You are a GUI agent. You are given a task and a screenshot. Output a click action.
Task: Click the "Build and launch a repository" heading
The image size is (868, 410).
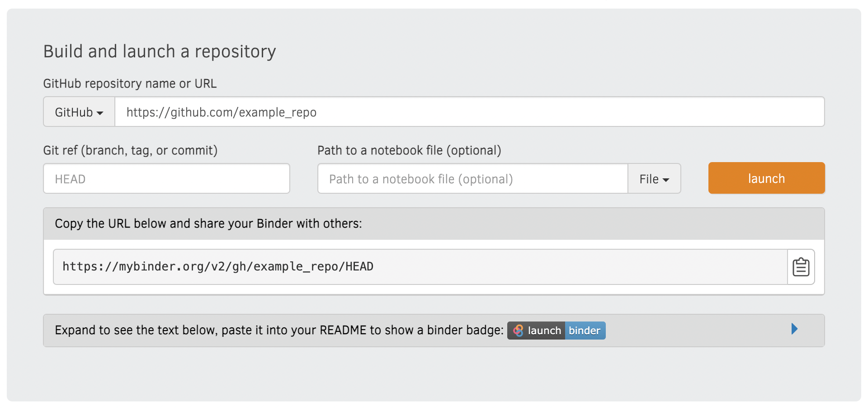[160, 51]
